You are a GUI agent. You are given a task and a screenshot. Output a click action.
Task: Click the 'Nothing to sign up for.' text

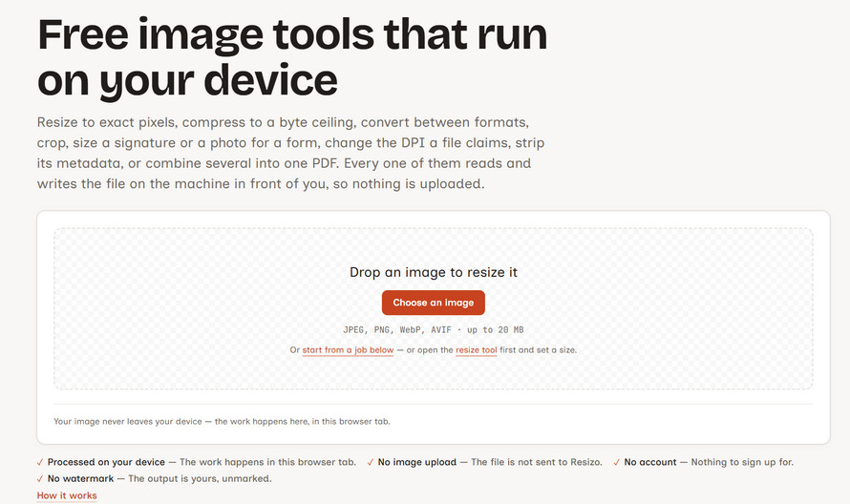click(x=742, y=462)
